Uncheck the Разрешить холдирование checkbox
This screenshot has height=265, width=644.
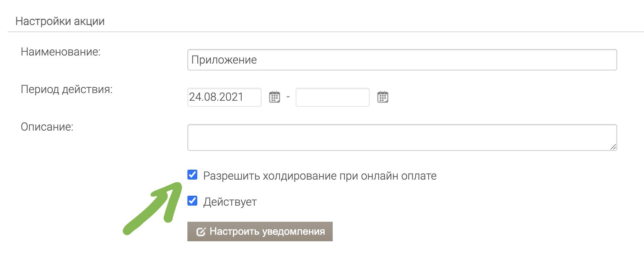192,175
